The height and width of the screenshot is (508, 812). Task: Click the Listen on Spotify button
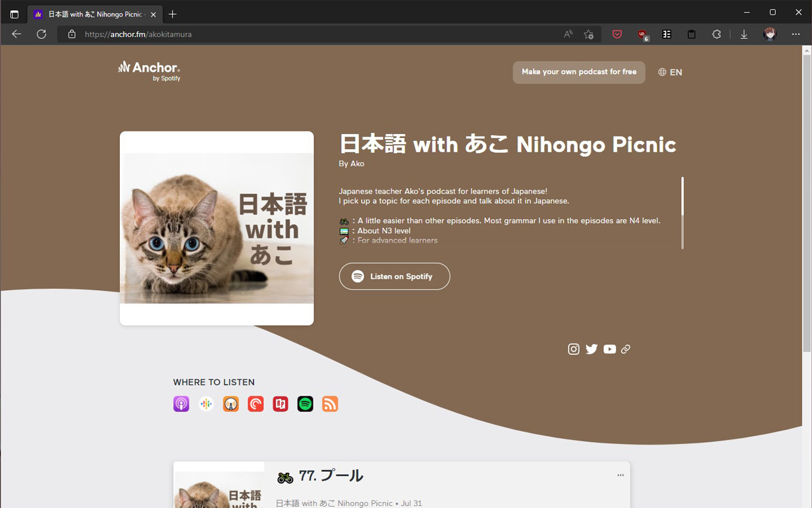(x=394, y=276)
